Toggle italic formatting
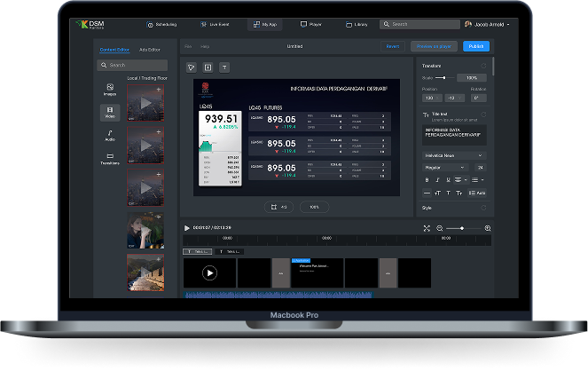588x371 pixels. coord(437,180)
